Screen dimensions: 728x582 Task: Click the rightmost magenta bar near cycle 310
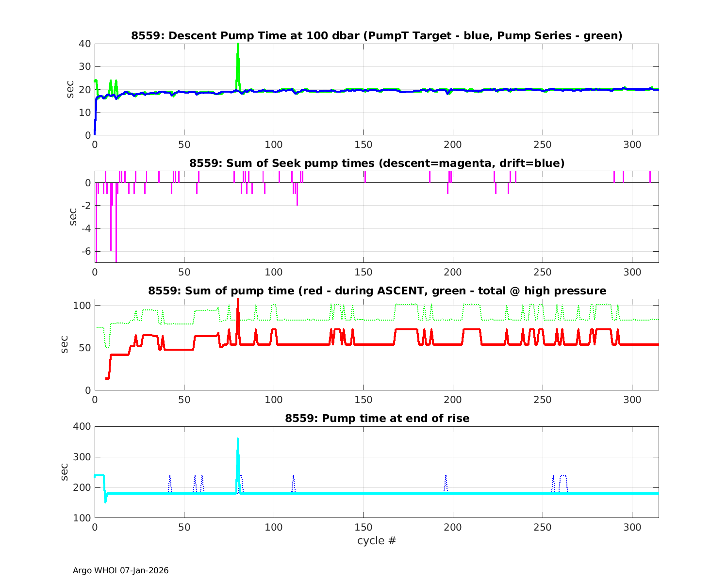point(650,177)
